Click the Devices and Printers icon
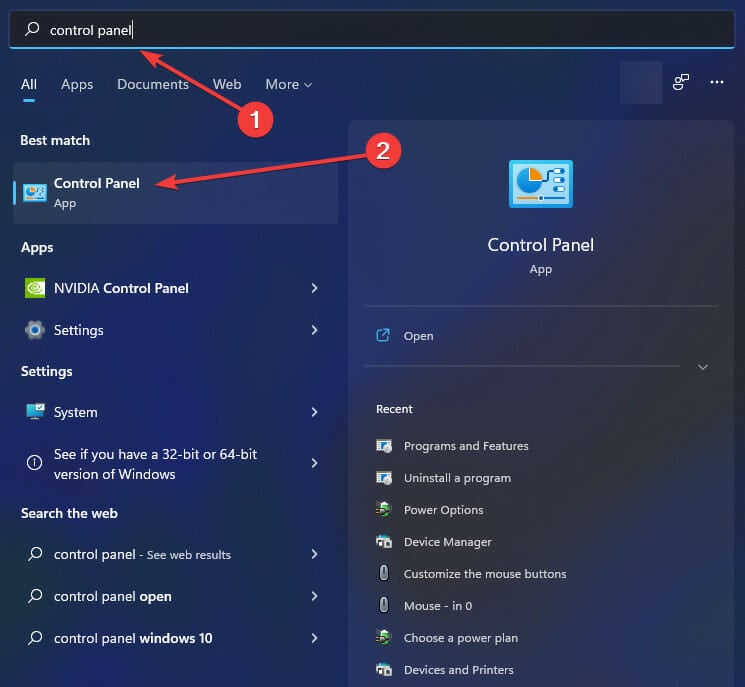This screenshot has width=745, height=687. point(384,669)
